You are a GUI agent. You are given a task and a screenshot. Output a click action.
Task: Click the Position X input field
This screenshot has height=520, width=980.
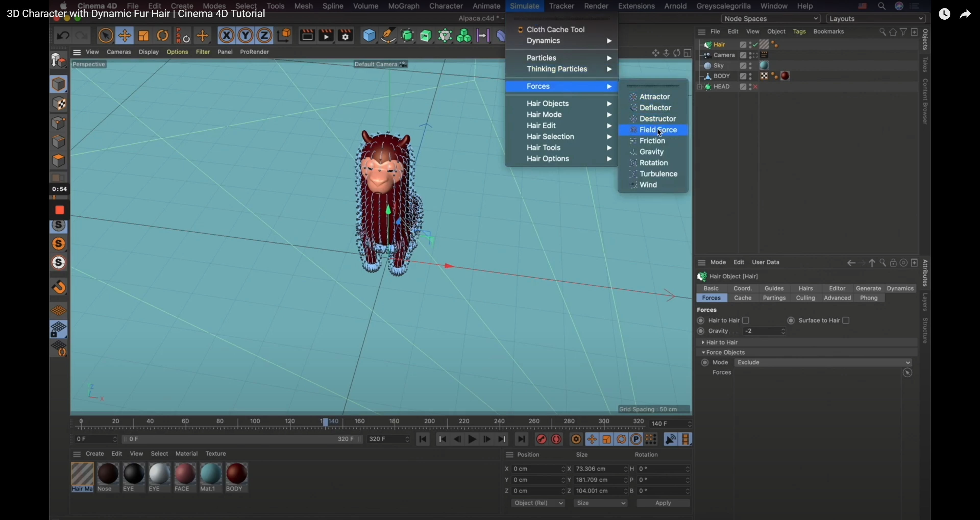coord(538,469)
